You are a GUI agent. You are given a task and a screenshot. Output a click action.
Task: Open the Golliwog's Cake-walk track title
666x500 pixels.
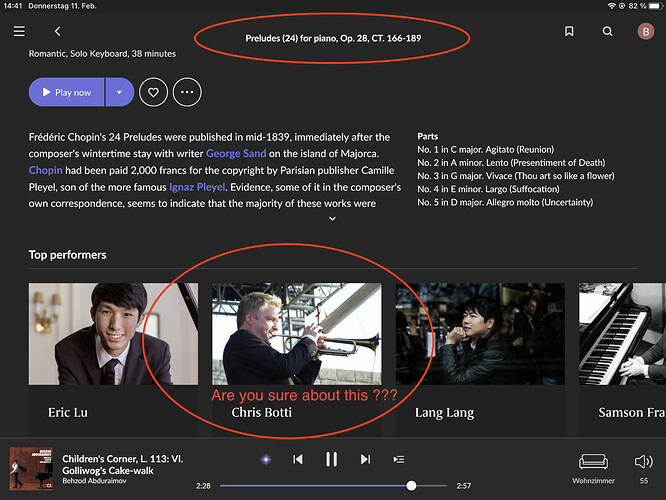tap(123, 464)
